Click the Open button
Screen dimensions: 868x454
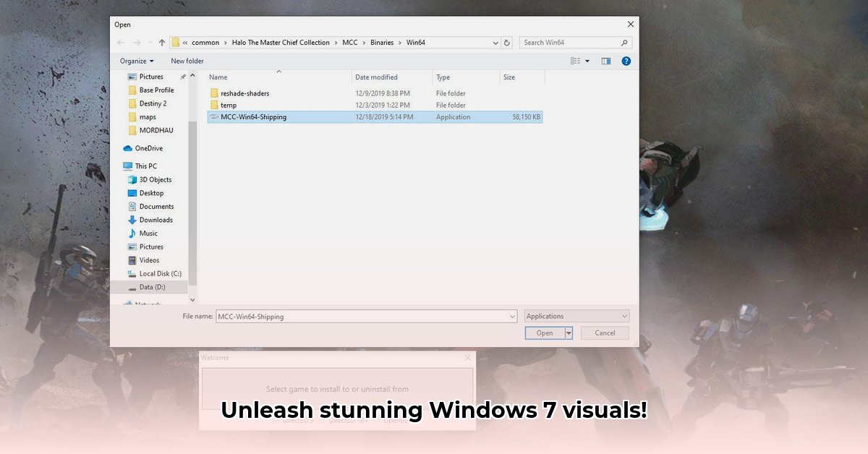coord(543,333)
